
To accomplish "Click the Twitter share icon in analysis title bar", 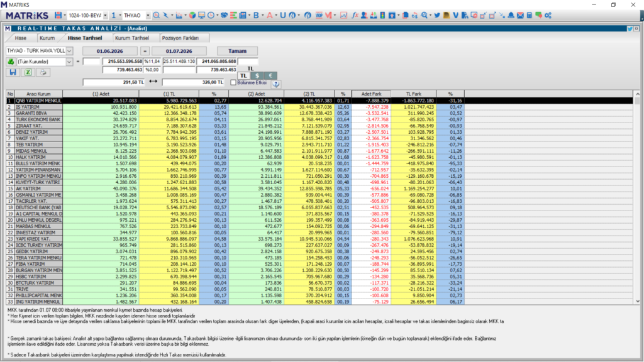I will coord(630,28).
